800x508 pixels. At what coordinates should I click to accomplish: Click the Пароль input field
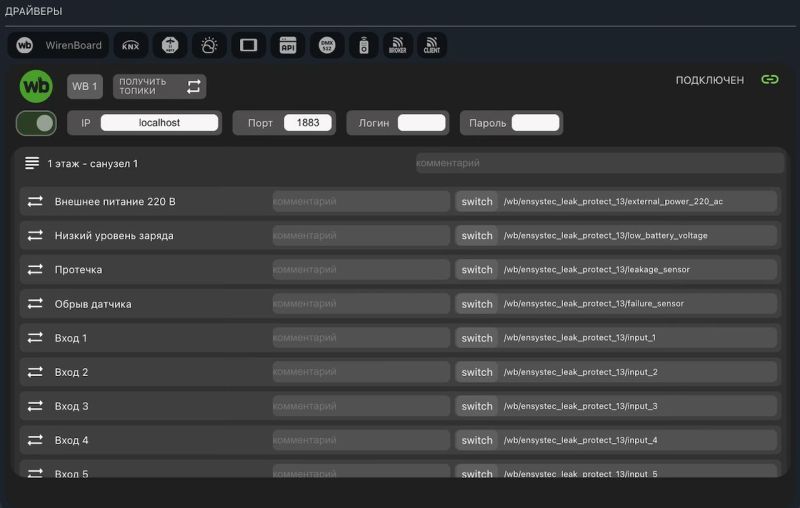[x=535, y=123]
